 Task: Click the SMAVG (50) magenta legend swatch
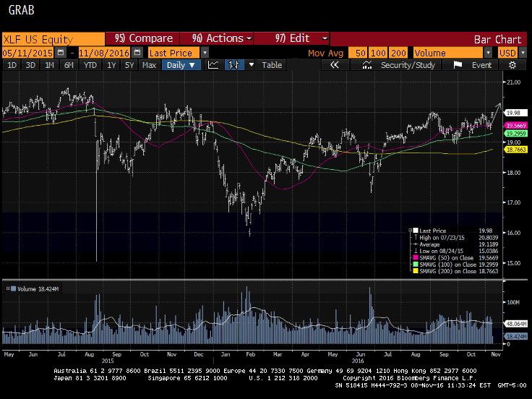coord(415,257)
